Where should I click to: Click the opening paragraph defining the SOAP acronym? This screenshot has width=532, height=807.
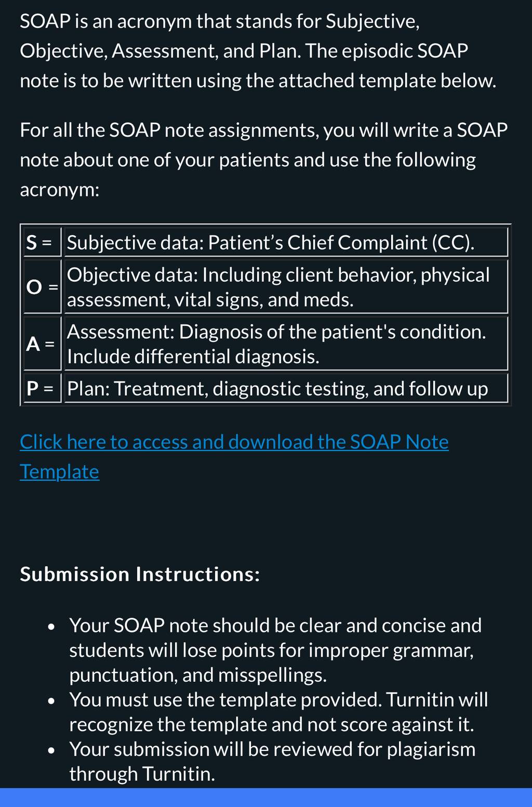point(258,51)
